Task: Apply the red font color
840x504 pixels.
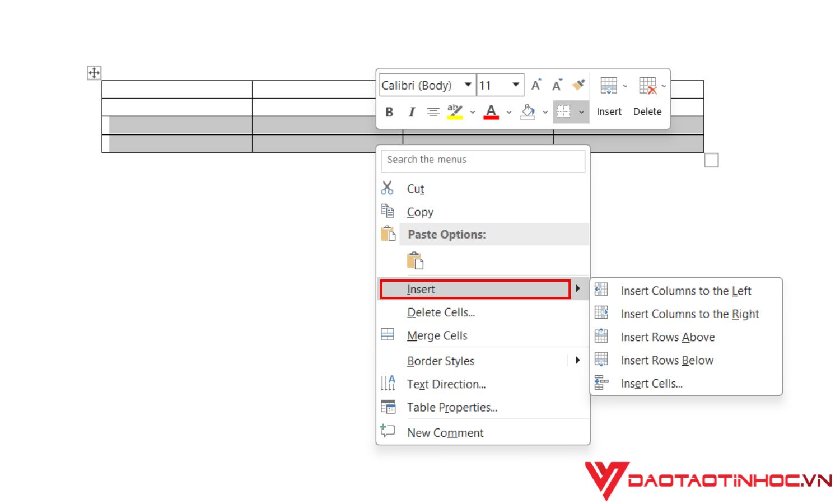Action: point(491,111)
